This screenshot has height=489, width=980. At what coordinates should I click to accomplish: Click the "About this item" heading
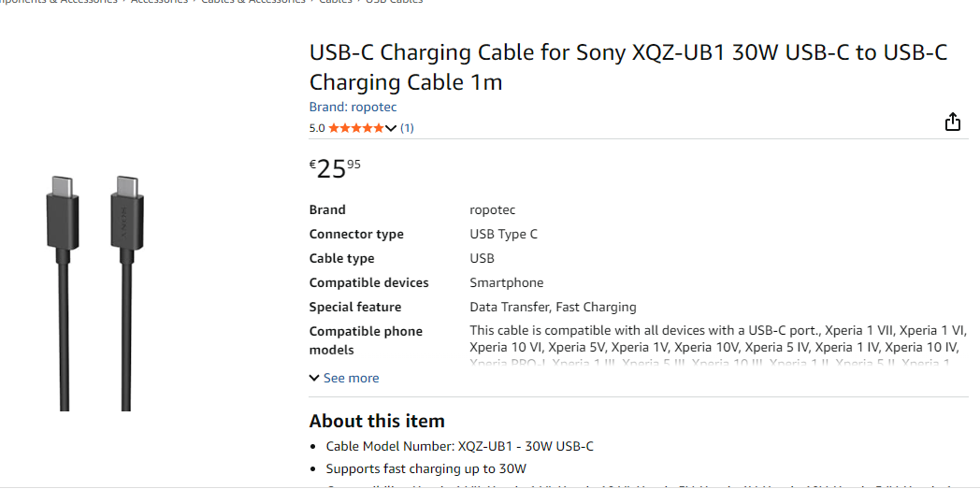[x=377, y=421]
